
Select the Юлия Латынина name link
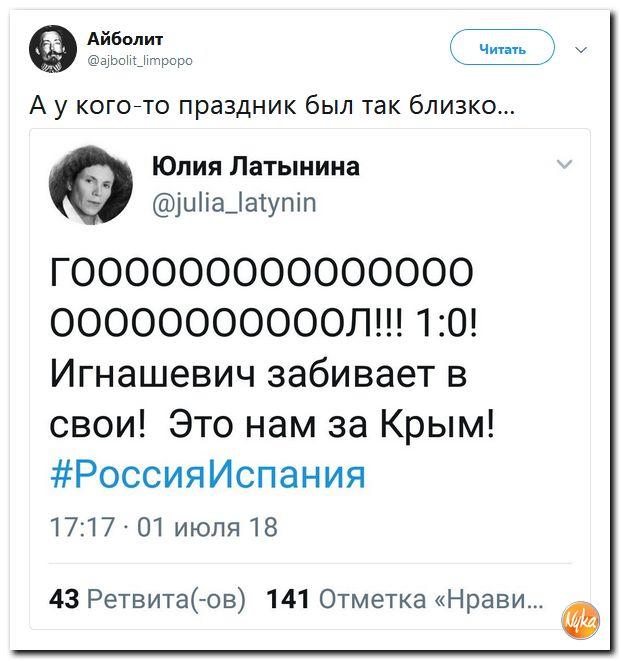(x=255, y=166)
